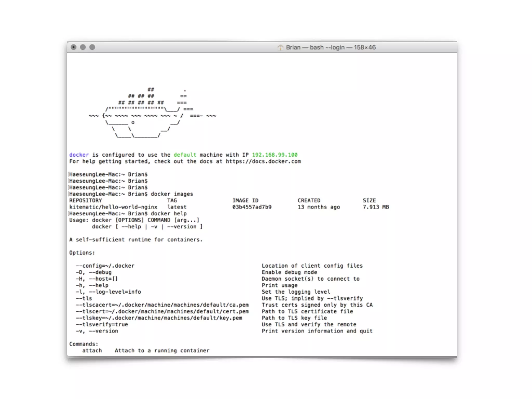
Task: Click the 'docker images' command text
Action: click(172, 194)
